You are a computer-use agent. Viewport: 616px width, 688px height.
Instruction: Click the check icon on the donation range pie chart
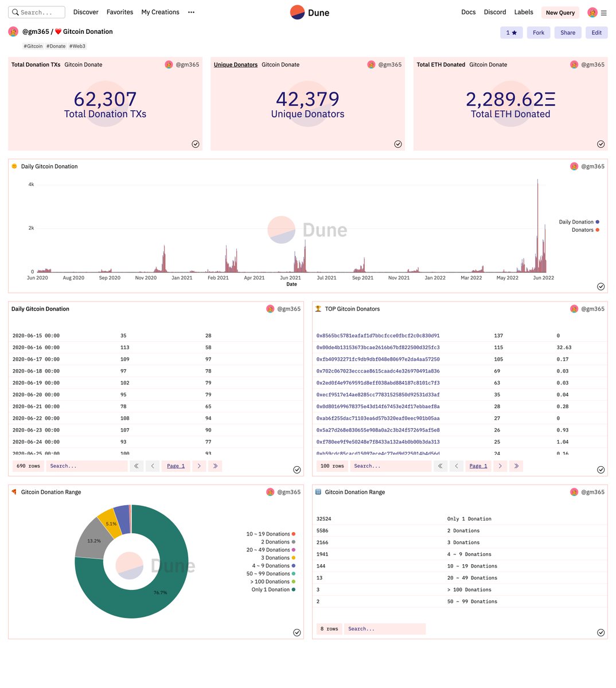click(297, 632)
